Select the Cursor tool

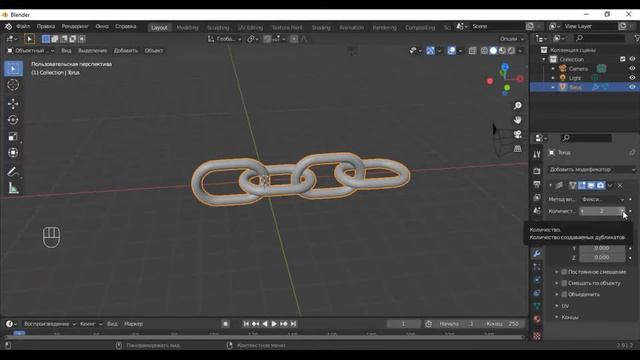click(13, 84)
